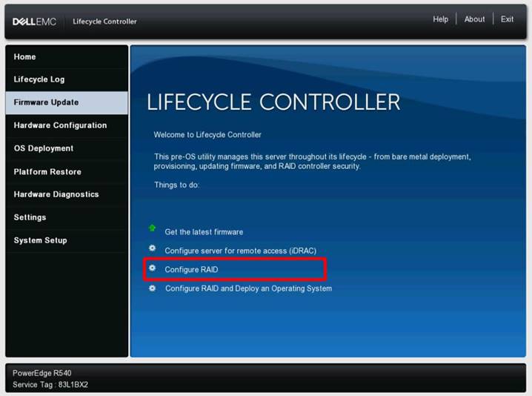
Task: Click the Service Tag : 83L1BX2 text
Action: pyautogui.click(x=50, y=384)
